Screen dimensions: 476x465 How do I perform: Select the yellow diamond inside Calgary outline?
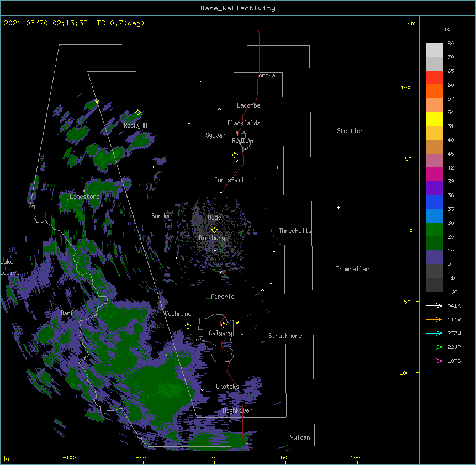tap(224, 325)
